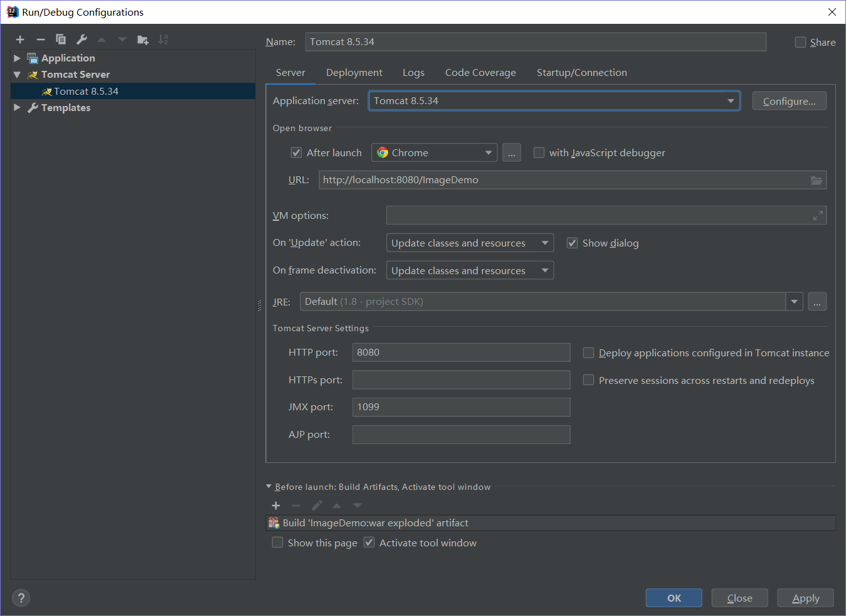Switch to the Logs tab
The height and width of the screenshot is (616, 846).
tap(413, 73)
